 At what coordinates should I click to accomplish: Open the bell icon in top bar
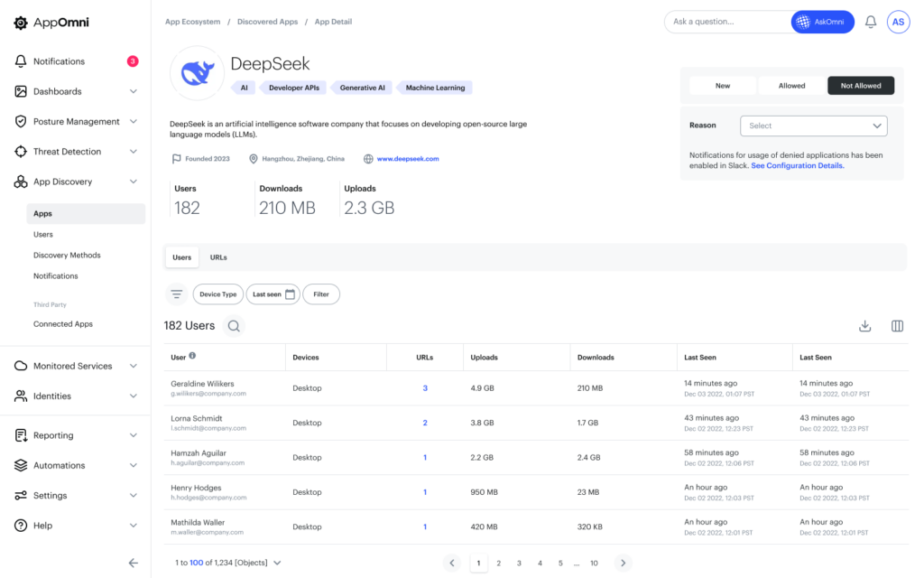871,22
